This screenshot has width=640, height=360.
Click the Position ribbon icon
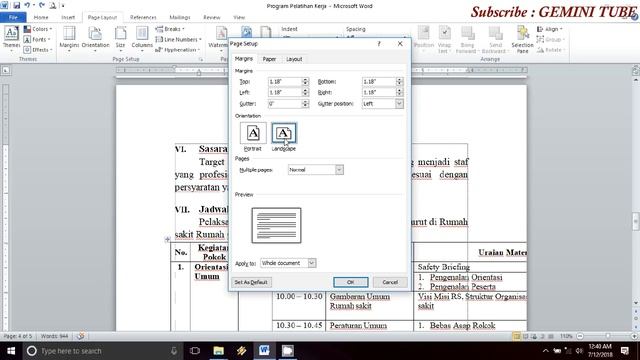pyautogui.click(x=424, y=38)
